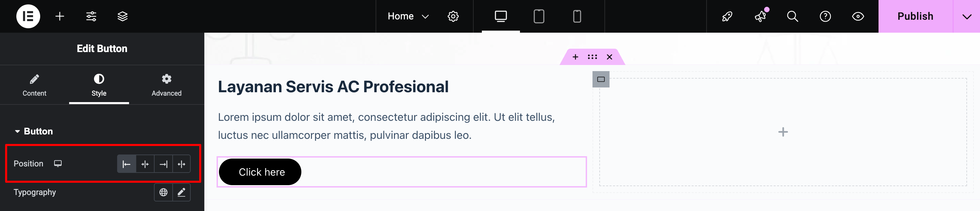Click the Publish button
This screenshot has width=980, height=211.
point(915,16)
